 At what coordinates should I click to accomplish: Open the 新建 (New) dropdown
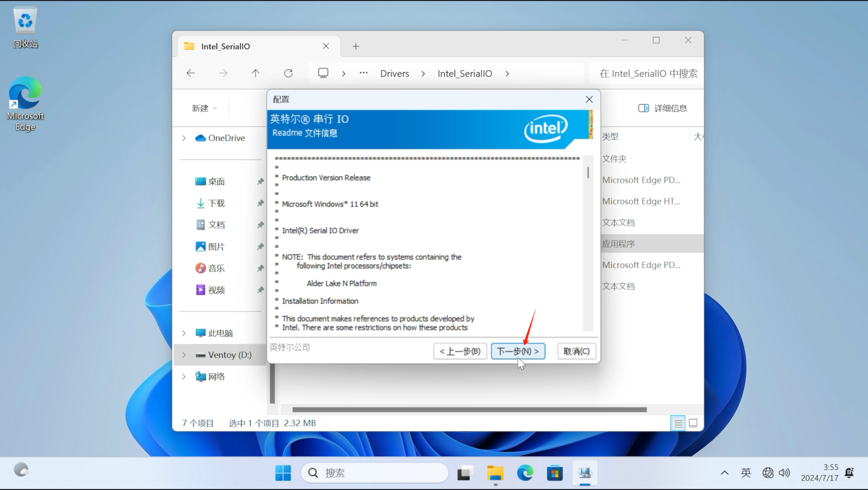pos(204,108)
